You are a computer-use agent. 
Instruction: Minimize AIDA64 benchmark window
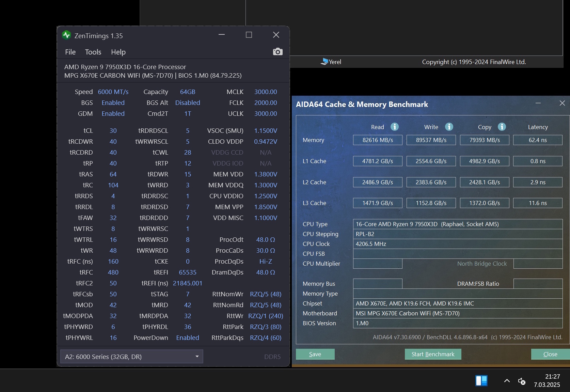click(x=538, y=103)
